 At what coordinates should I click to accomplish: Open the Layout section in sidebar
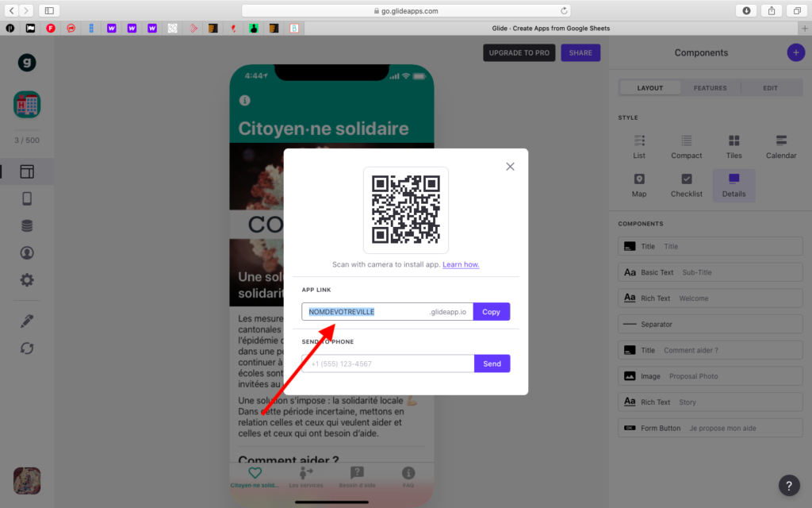pos(27,171)
